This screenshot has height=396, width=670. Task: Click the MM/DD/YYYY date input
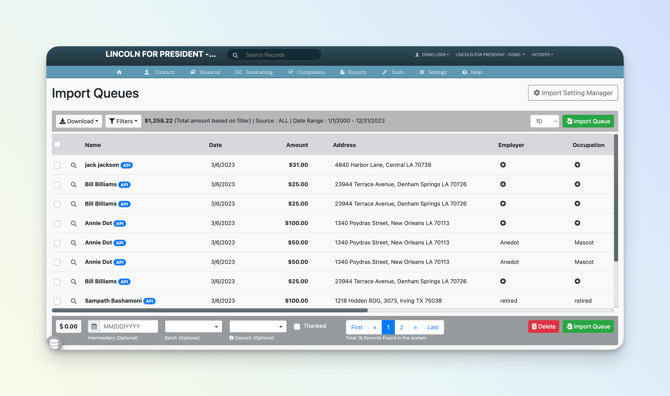click(129, 326)
